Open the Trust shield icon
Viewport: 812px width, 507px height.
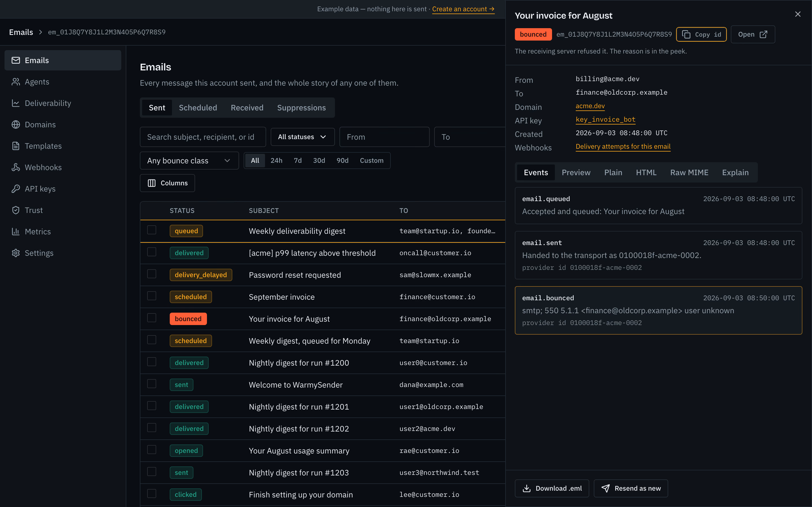pos(16,210)
